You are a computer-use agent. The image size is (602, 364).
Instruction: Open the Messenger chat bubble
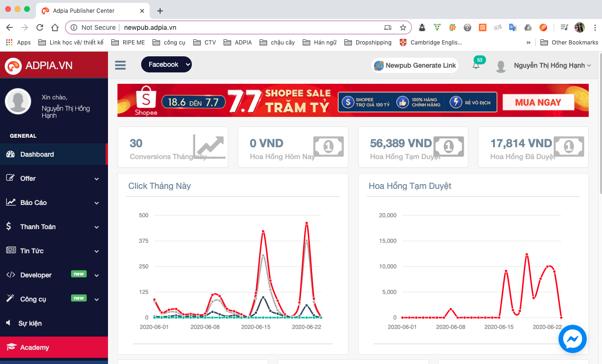click(x=573, y=339)
